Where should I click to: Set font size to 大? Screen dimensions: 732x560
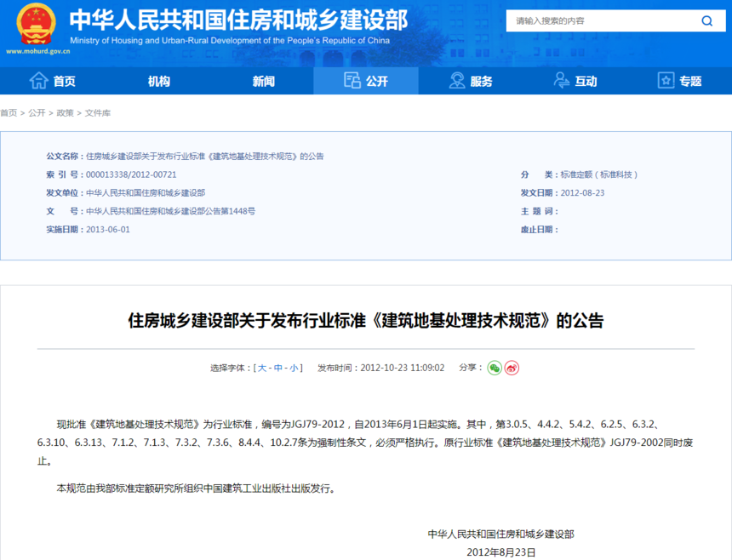[x=262, y=369]
